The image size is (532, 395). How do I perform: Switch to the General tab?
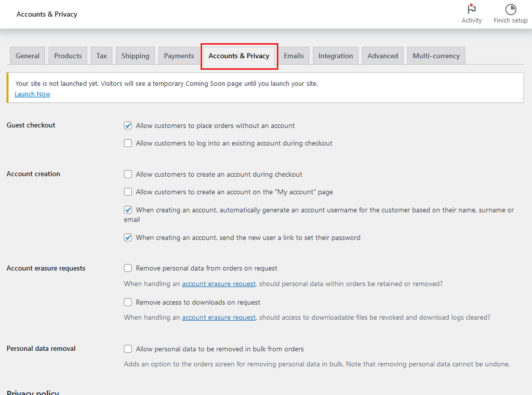pos(28,56)
